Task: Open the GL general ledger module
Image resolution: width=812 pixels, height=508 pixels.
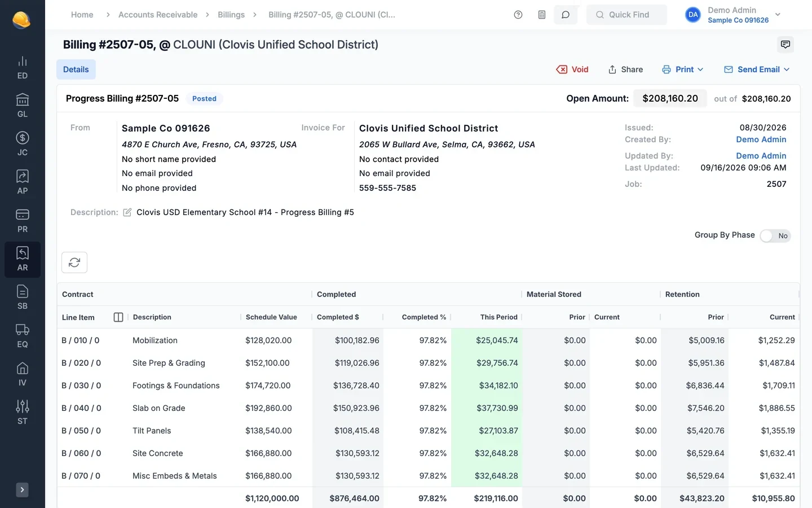Action: pos(23,106)
